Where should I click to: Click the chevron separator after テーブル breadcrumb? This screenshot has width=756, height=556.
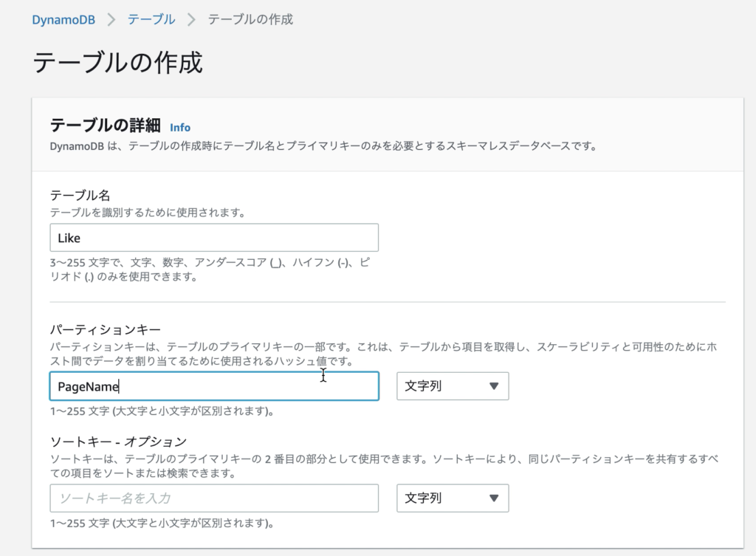[x=191, y=20]
